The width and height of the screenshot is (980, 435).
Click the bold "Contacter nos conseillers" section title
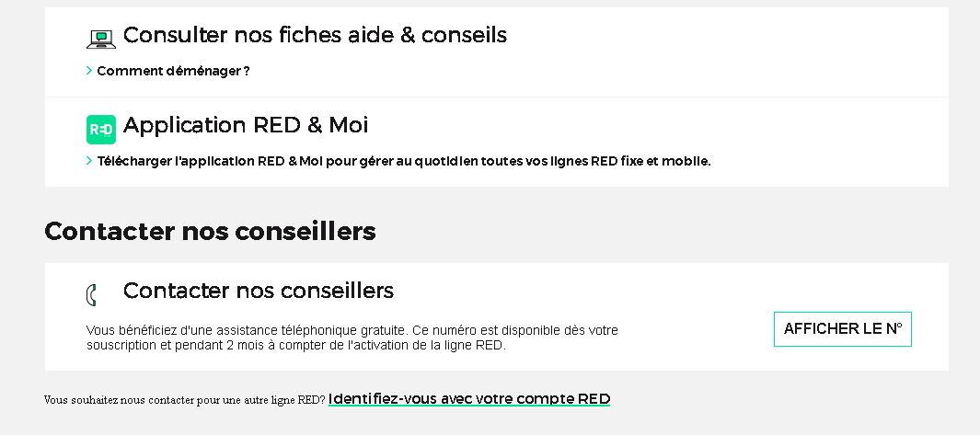coord(210,231)
